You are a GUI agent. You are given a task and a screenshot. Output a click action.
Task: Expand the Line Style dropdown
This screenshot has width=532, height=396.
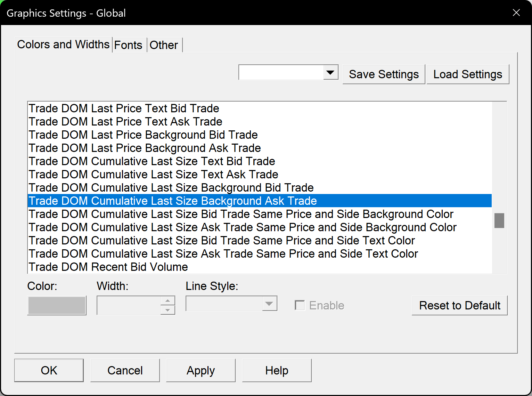(x=269, y=304)
